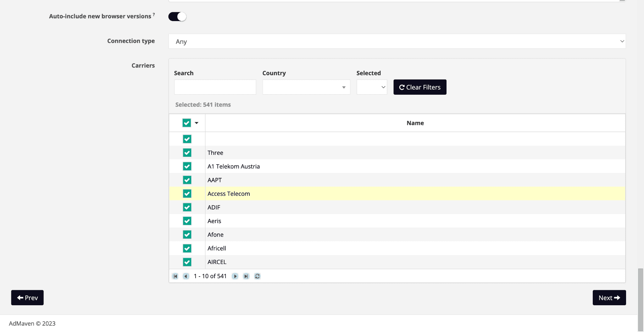The image size is (644, 332).
Task: Go to next carriers page
Action: [x=235, y=276]
